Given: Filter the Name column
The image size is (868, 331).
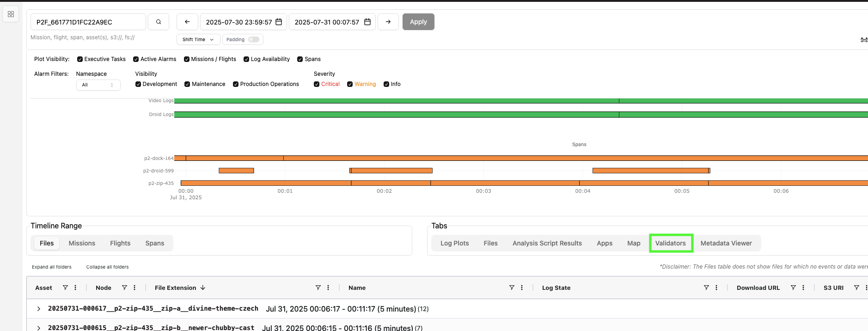Looking at the screenshot, I should pyautogui.click(x=512, y=288).
